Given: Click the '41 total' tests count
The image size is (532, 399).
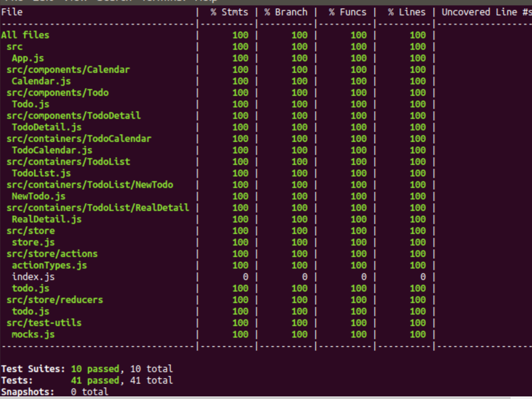Looking at the screenshot, I should tap(152, 381).
